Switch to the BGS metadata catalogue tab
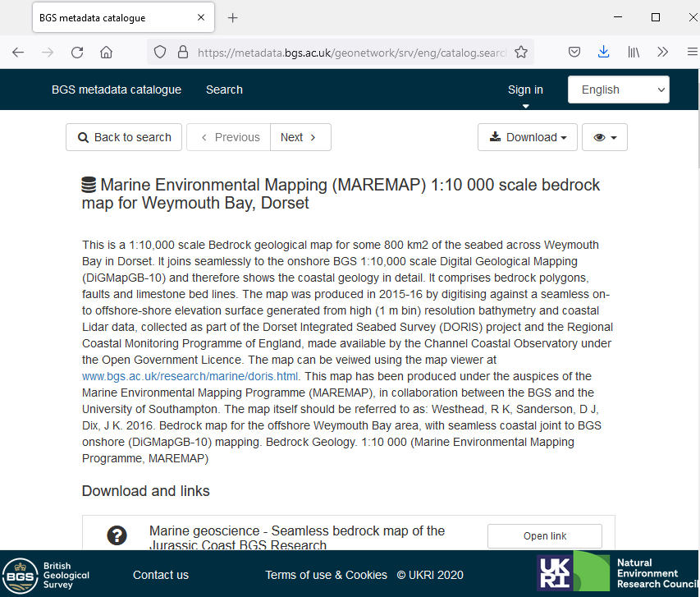The height and width of the screenshot is (597, 700). tap(115, 16)
